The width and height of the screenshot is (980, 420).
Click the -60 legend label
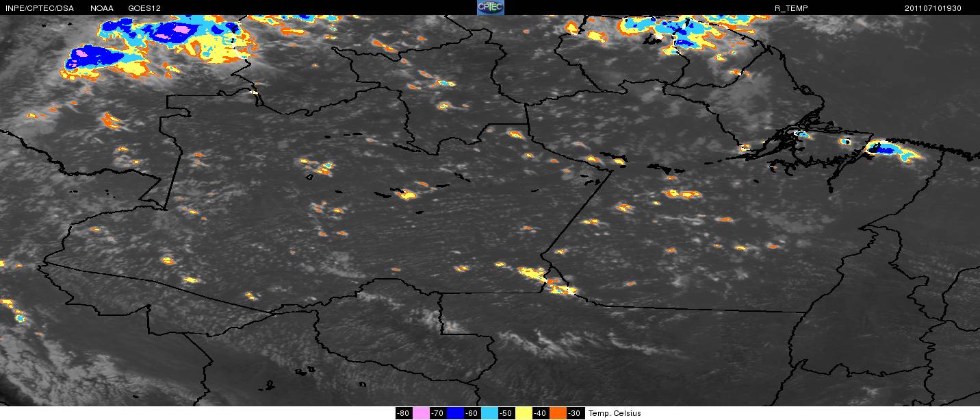coord(472,413)
